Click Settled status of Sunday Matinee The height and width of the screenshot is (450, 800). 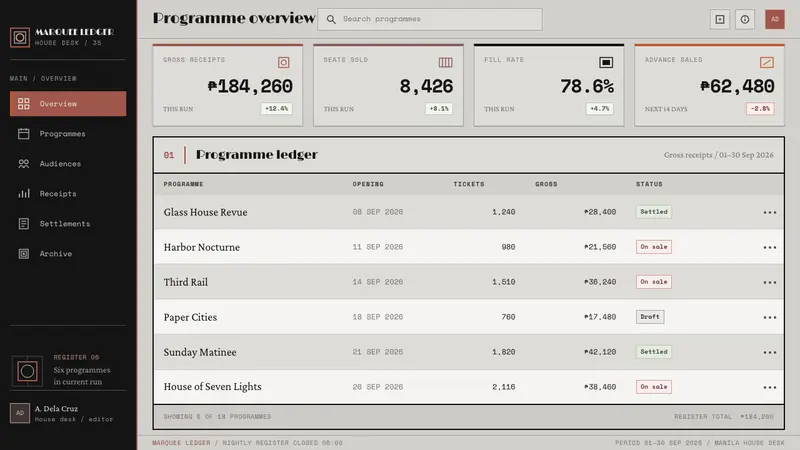point(654,352)
